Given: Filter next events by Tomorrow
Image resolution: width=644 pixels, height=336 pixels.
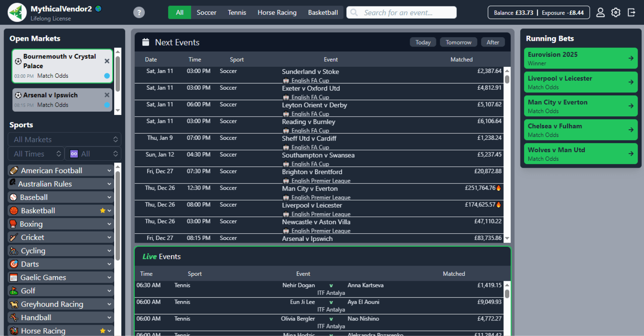Looking at the screenshot, I should point(458,42).
